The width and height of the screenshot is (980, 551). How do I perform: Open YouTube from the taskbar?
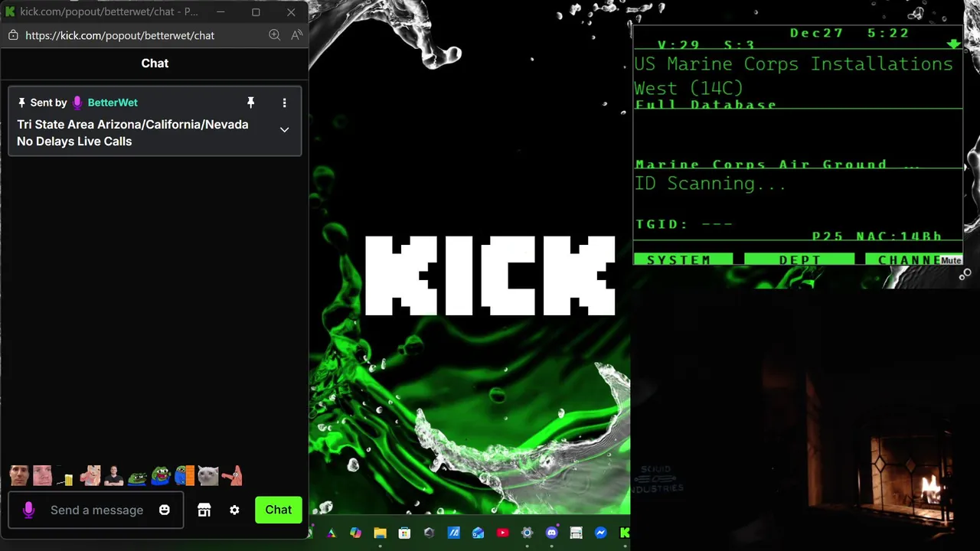tap(502, 533)
